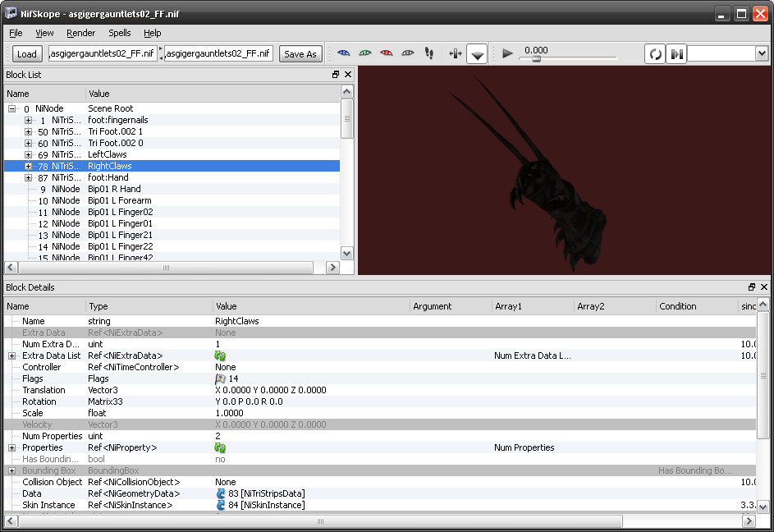Open the animation sequence dropdown
Screen dimensions: 774x532
761,53
